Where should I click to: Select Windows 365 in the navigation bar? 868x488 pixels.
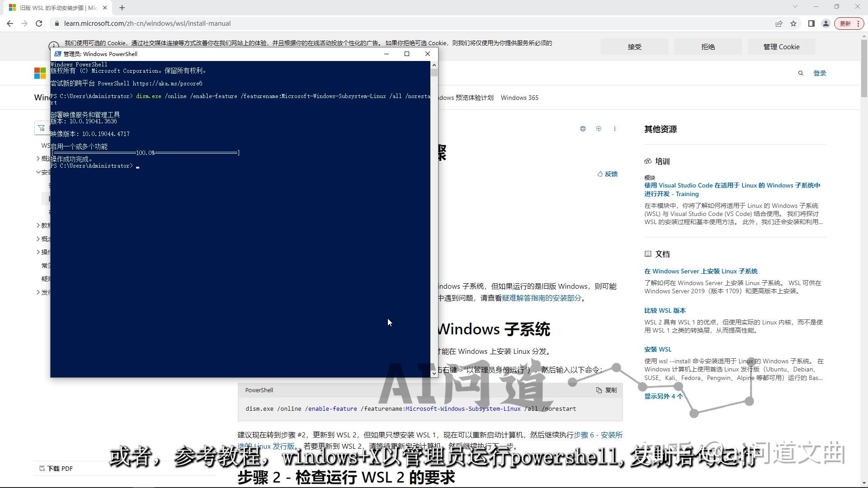coord(520,98)
